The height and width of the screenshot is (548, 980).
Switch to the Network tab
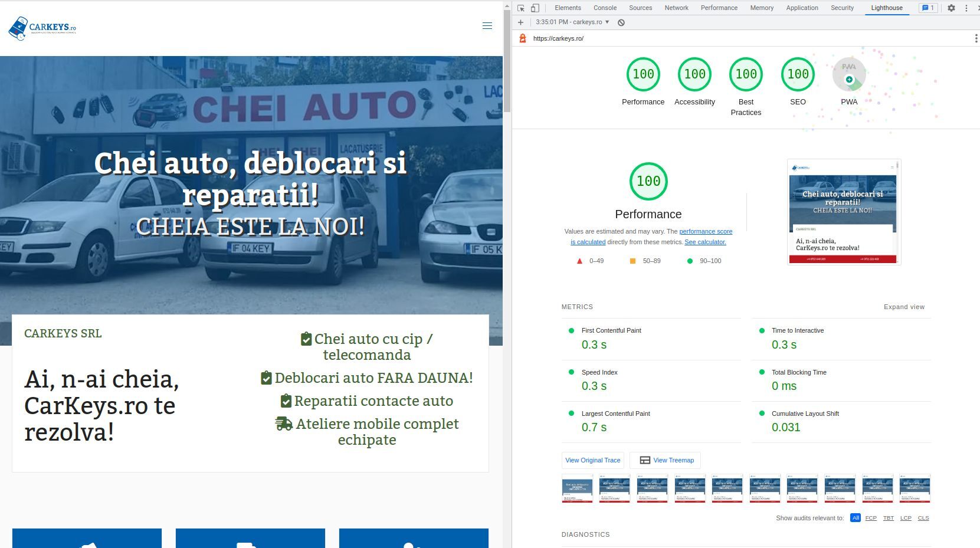(676, 8)
